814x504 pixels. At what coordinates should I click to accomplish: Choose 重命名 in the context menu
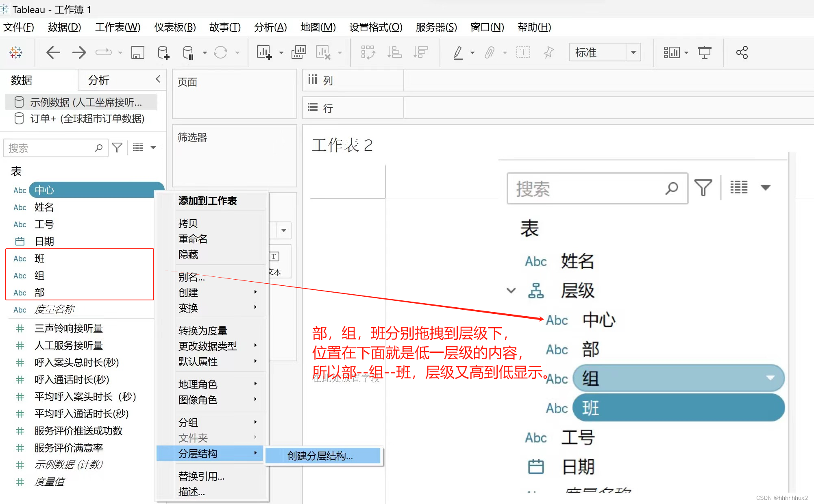tap(193, 239)
